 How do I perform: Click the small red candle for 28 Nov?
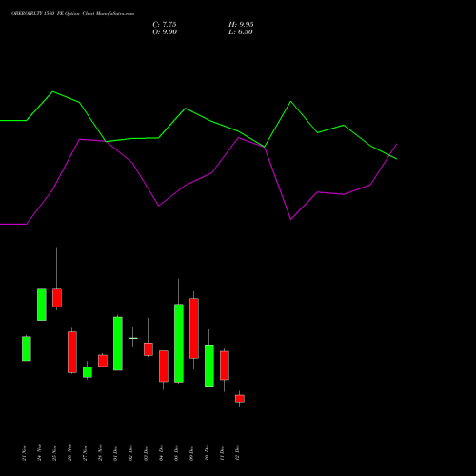point(103,361)
